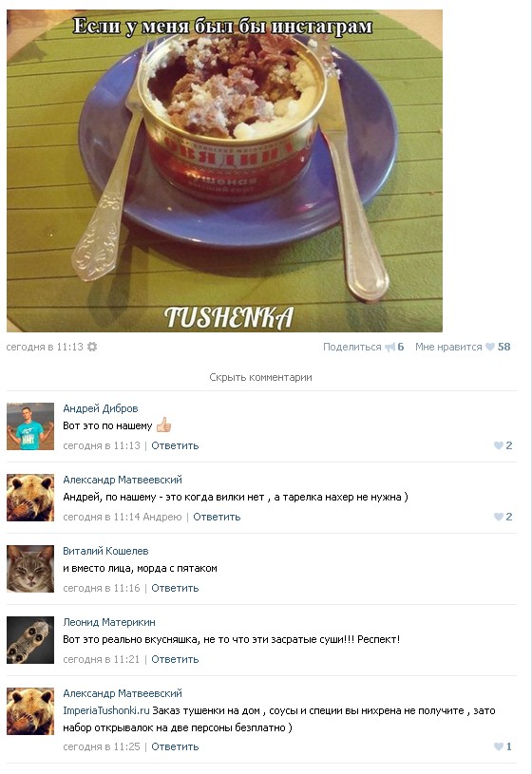
Task: Open the ImperiaTushonki.ru link
Action: click(106, 710)
